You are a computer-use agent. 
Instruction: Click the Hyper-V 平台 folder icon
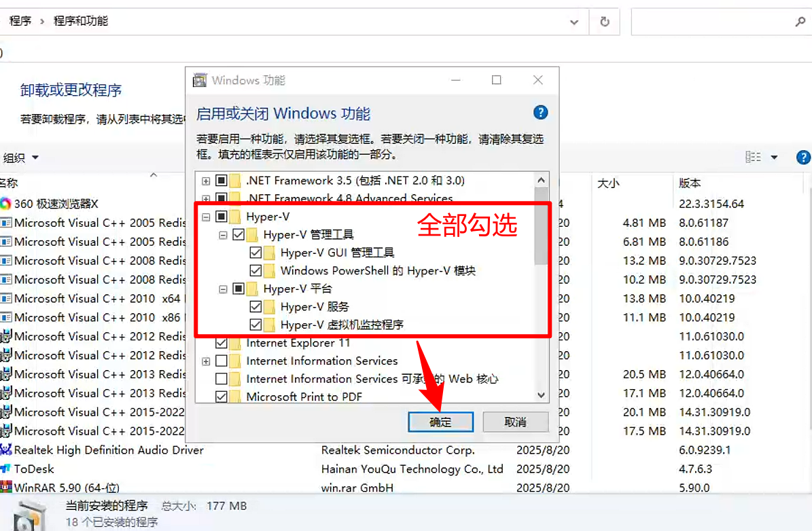[x=252, y=289]
